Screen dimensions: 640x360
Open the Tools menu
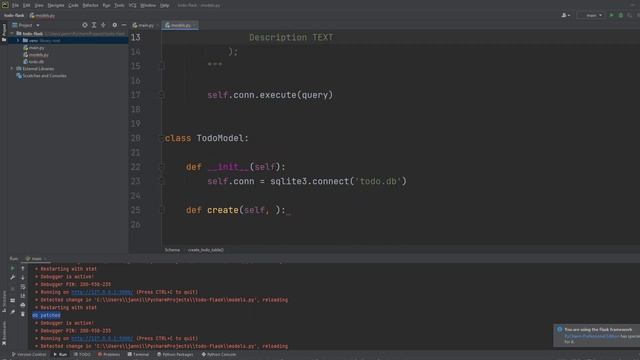coord(119,5)
